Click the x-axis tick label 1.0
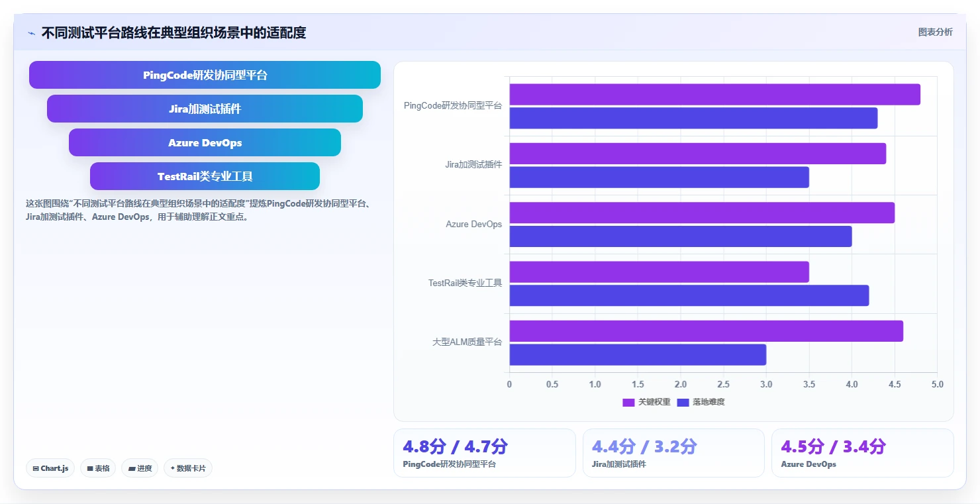 595,384
